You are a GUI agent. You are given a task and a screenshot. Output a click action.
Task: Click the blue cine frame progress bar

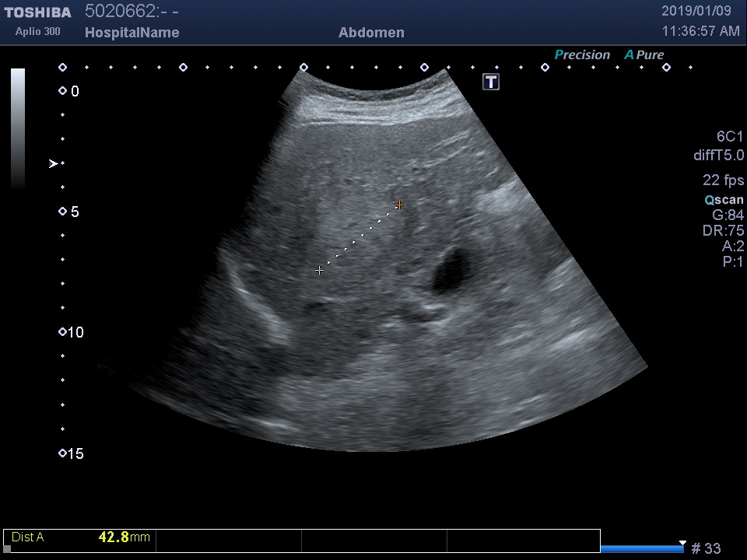click(x=642, y=548)
